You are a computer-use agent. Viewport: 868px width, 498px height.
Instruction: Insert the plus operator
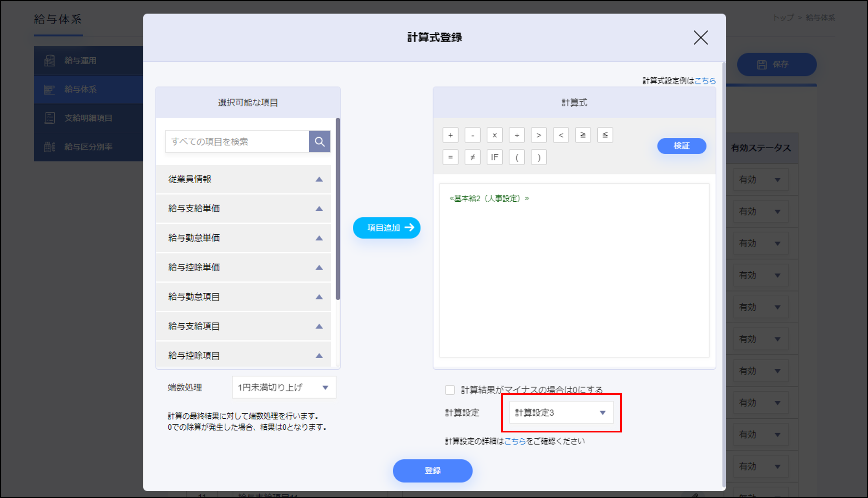click(x=450, y=135)
